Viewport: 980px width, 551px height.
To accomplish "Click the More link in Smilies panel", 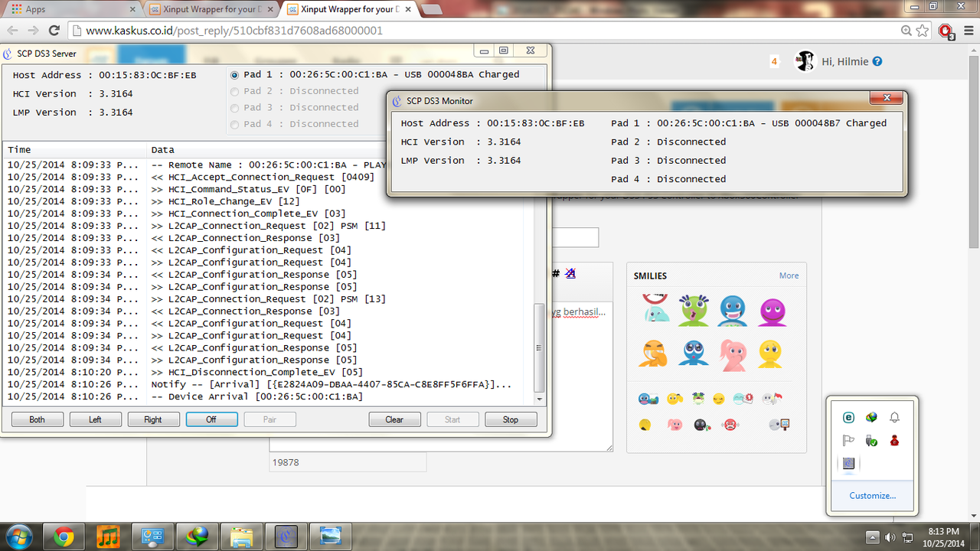I will (x=789, y=275).
